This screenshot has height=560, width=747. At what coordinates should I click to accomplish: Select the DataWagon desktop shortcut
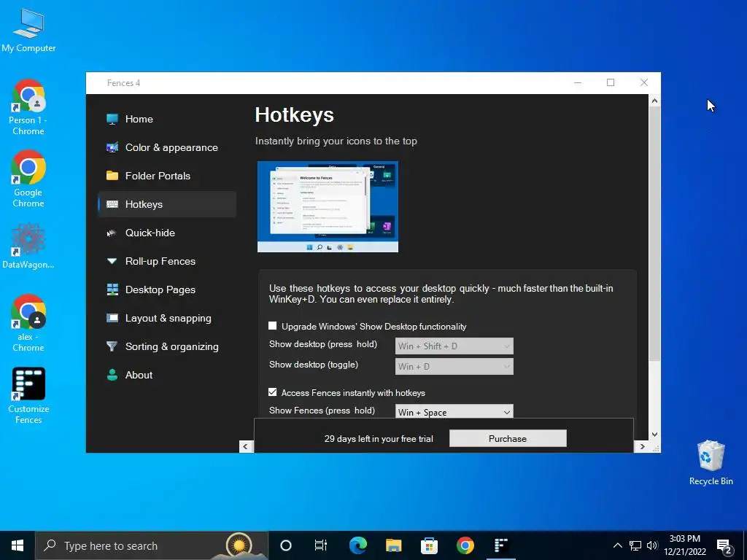tap(28, 246)
